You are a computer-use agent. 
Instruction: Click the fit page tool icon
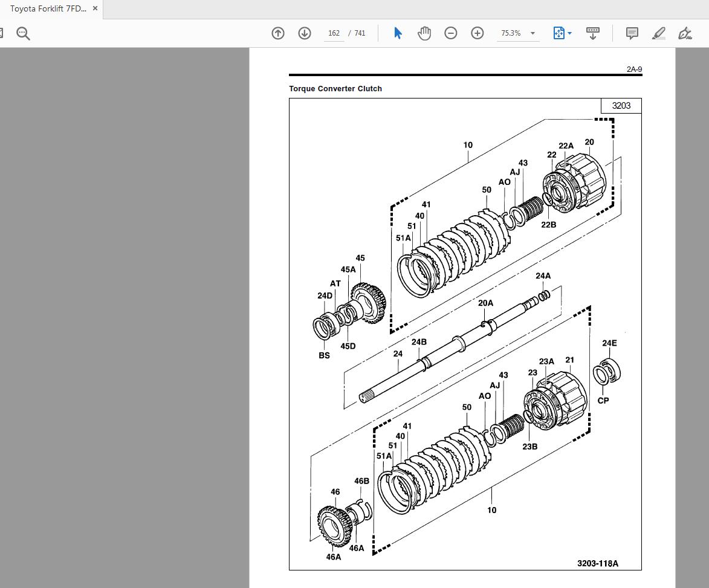[x=559, y=33]
